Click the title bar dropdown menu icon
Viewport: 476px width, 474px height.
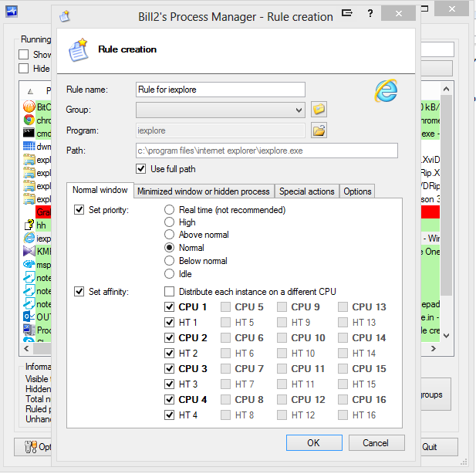click(347, 13)
